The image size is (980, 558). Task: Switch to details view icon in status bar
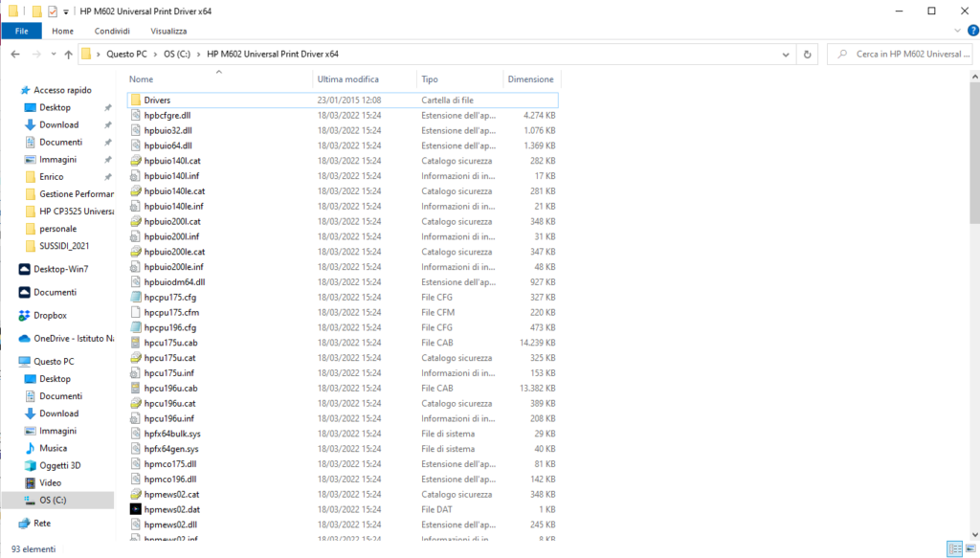[x=954, y=548]
